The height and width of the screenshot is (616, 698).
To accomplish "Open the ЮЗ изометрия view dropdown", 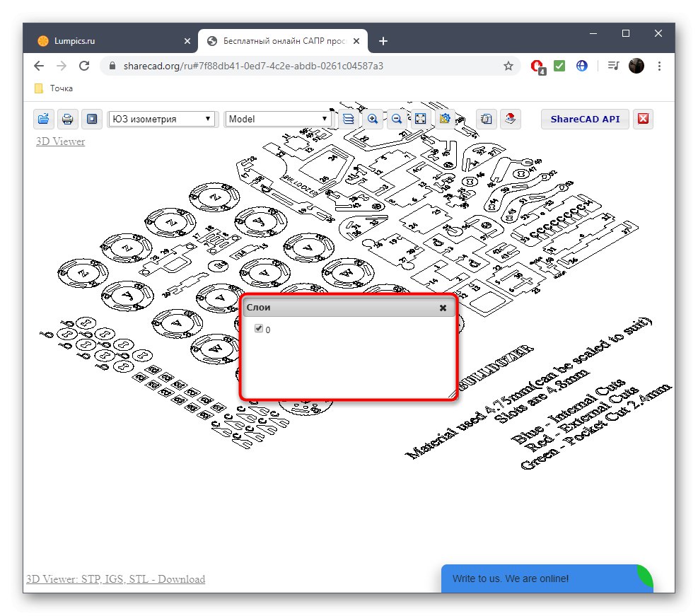I will (161, 119).
